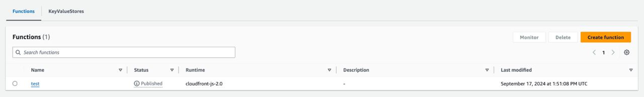Click the Delete button
This screenshot has height=97, width=644.
pos(563,37)
